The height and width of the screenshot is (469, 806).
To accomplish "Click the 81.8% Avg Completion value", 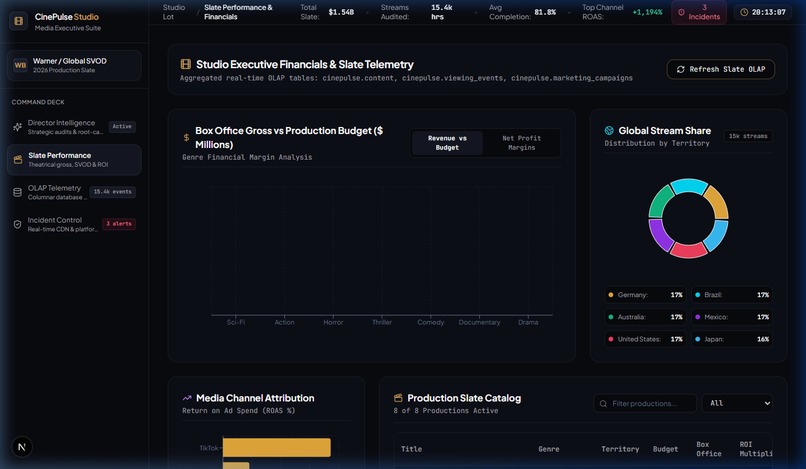I will (x=545, y=12).
